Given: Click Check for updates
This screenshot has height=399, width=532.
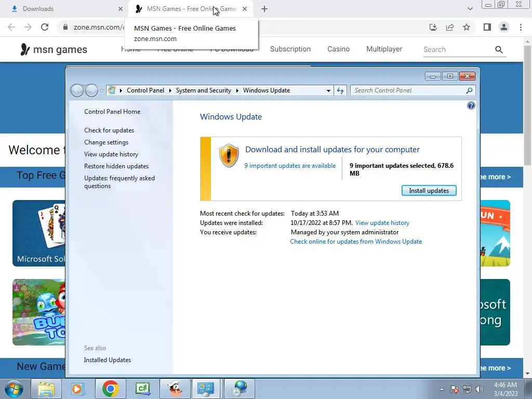Looking at the screenshot, I should tap(109, 130).
